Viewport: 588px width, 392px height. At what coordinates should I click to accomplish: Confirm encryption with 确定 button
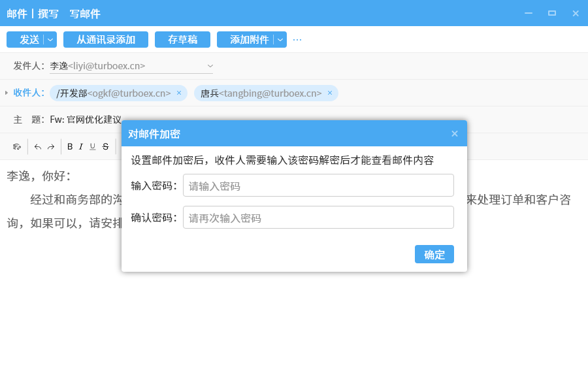434,254
